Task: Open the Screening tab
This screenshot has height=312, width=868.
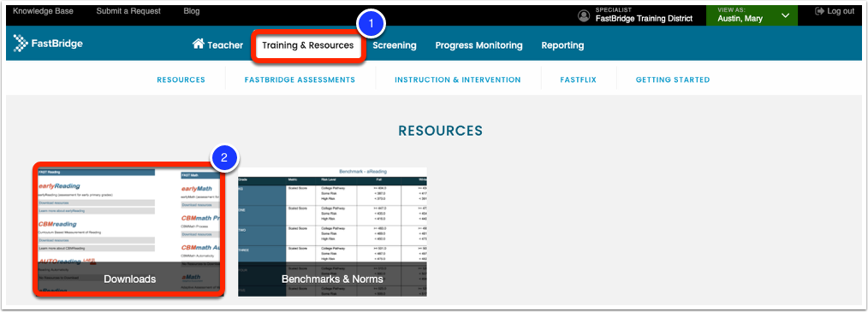Action: tap(394, 45)
